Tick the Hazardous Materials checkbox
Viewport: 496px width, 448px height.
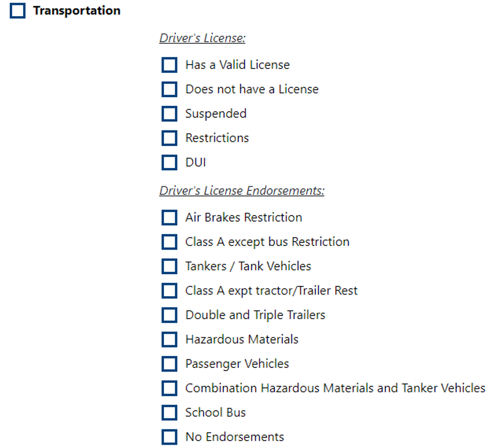(169, 339)
